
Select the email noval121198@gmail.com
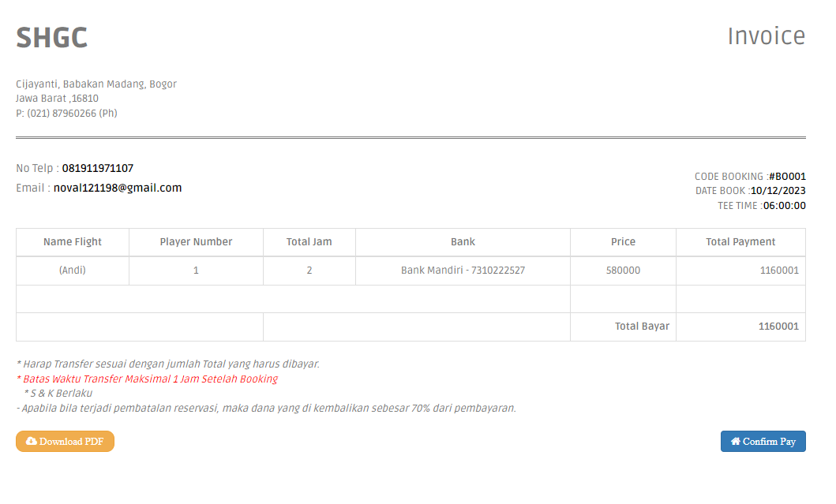pos(118,188)
